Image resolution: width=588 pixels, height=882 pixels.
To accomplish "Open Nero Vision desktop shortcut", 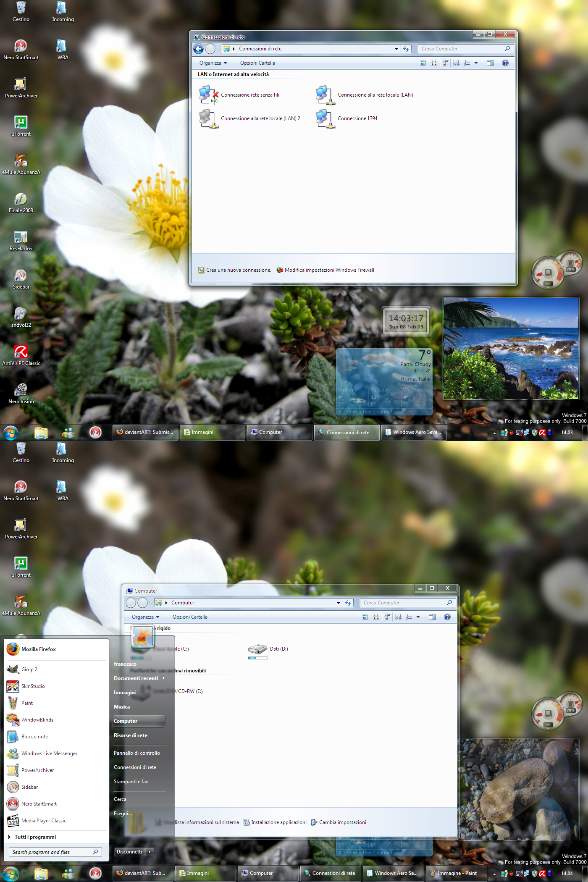I will 21,394.
